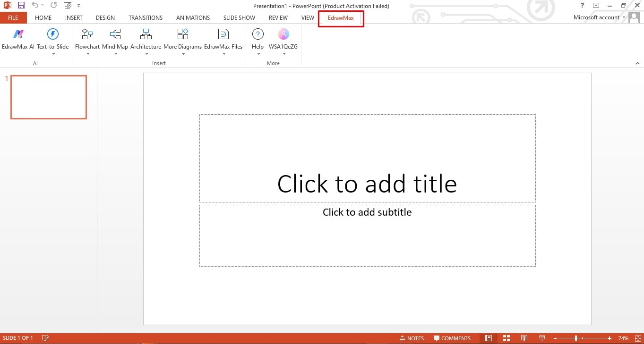Expand the Mind Map dropdown arrow
The image size is (644, 344).
(x=116, y=54)
